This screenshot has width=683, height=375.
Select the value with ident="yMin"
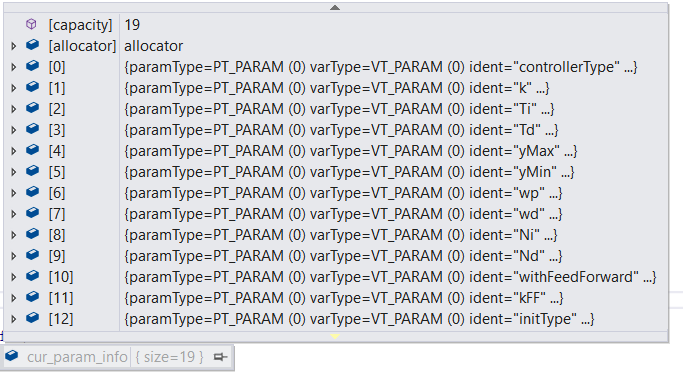pos(349,172)
